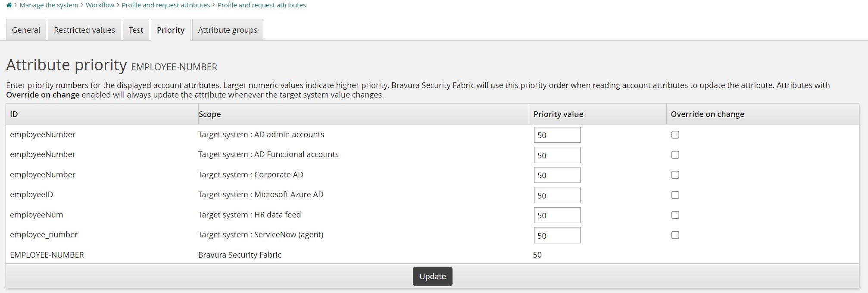
Task: Click priority value field for AD admin accounts
Action: coord(557,135)
